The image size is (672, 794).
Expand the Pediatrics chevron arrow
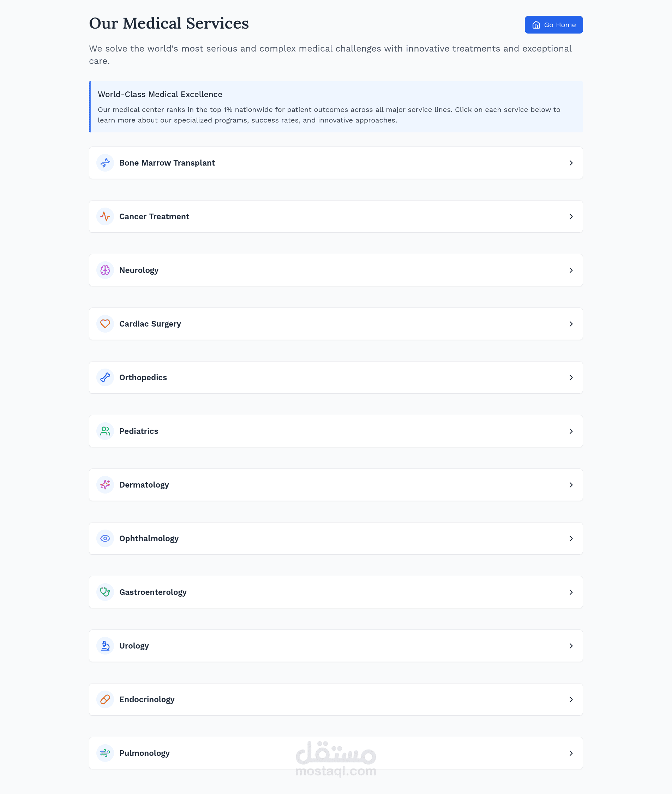[x=571, y=431]
